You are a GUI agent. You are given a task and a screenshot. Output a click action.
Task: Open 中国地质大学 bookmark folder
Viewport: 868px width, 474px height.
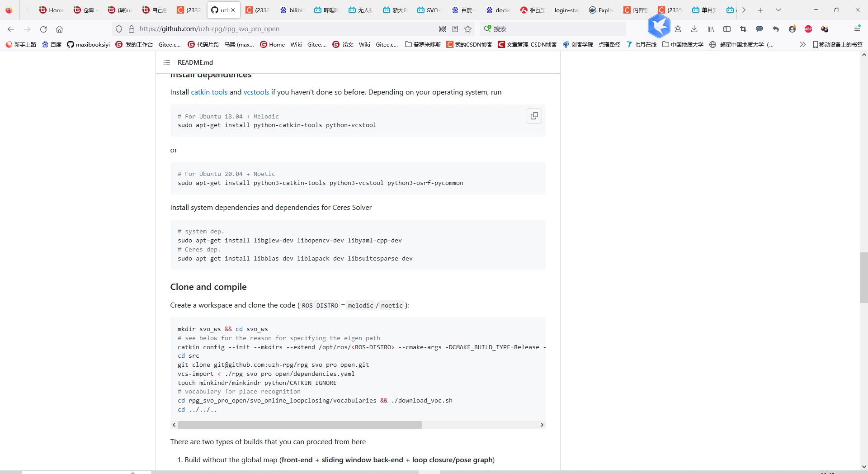pos(683,44)
